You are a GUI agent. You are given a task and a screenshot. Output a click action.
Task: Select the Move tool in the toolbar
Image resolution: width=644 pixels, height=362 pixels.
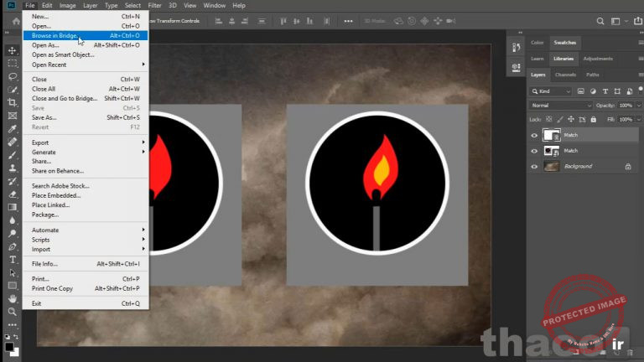click(12, 51)
